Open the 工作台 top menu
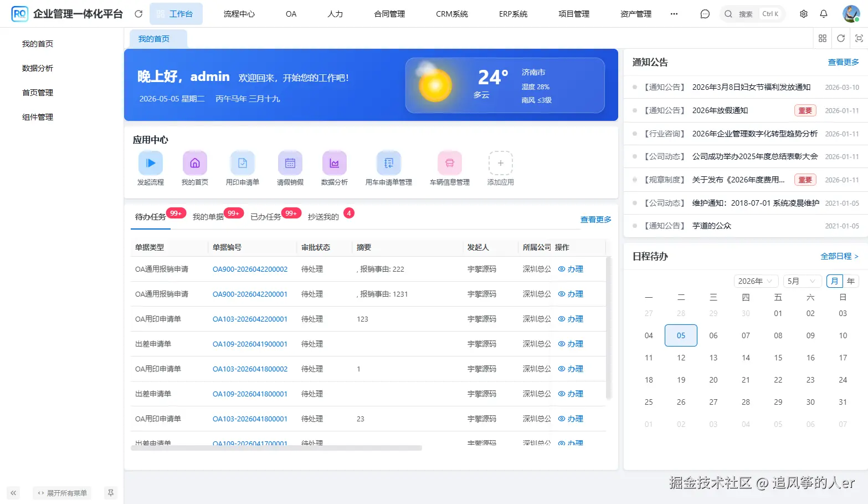 point(176,14)
